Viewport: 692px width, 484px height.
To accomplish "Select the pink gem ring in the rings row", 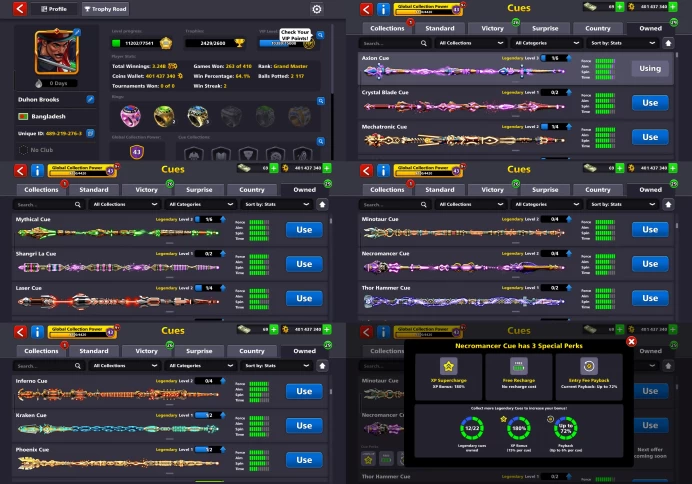I will pyautogui.click(x=130, y=116).
